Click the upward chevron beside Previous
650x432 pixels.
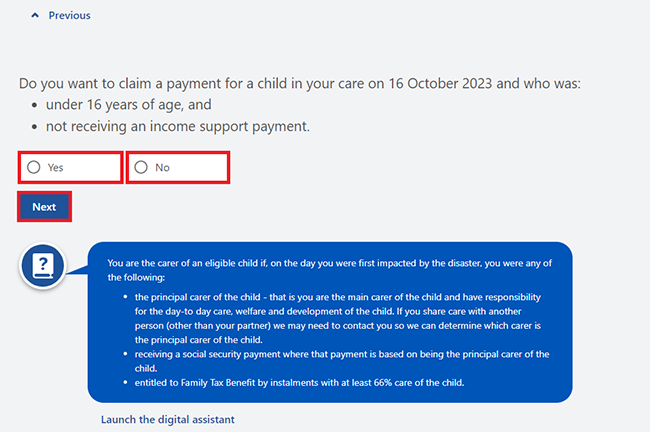click(35, 15)
